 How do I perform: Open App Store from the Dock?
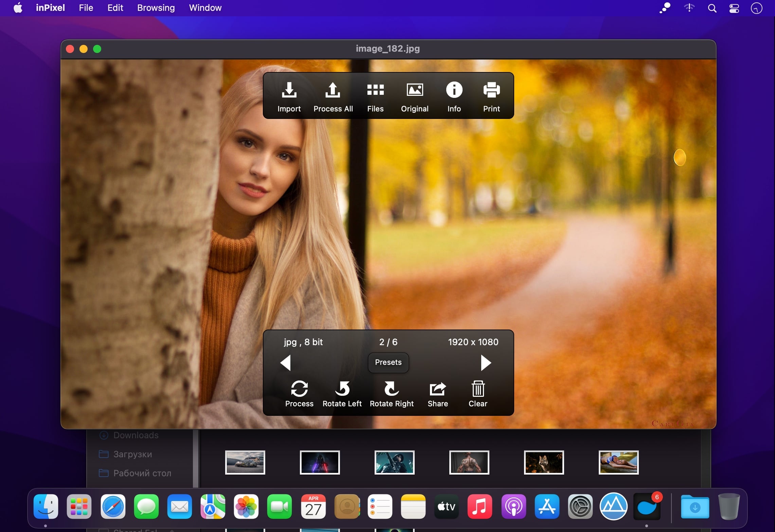point(547,507)
